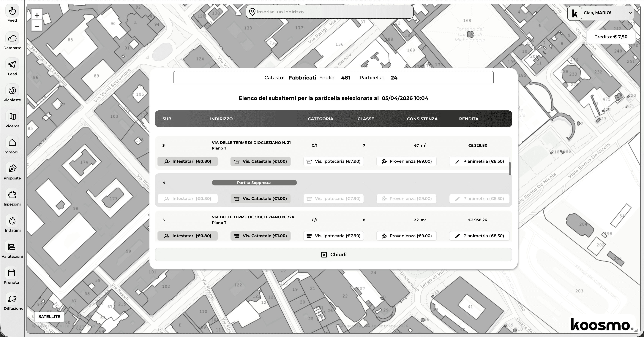Open Diffusione planet icon
The height and width of the screenshot is (337, 644).
click(12, 299)
